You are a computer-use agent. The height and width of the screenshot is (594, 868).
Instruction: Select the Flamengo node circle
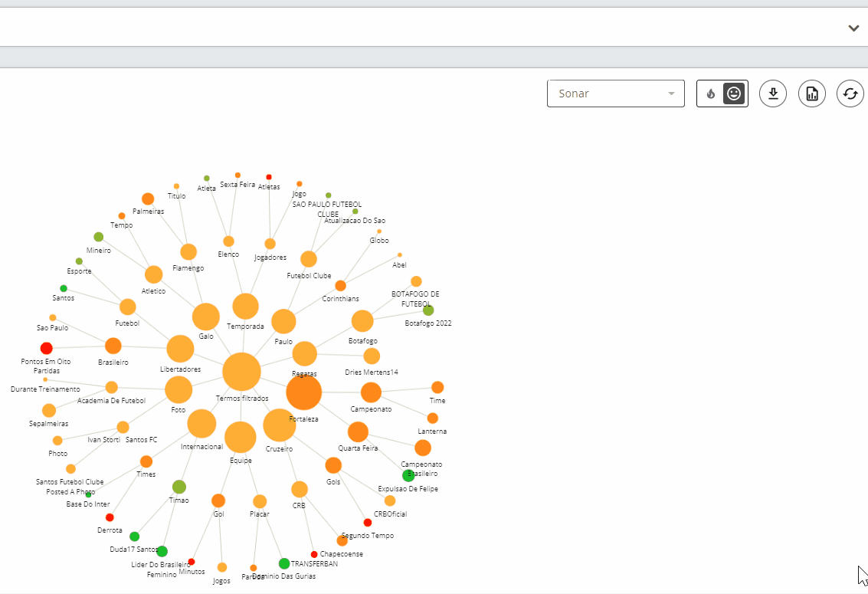pyautogui.click(x=188, y=252)
